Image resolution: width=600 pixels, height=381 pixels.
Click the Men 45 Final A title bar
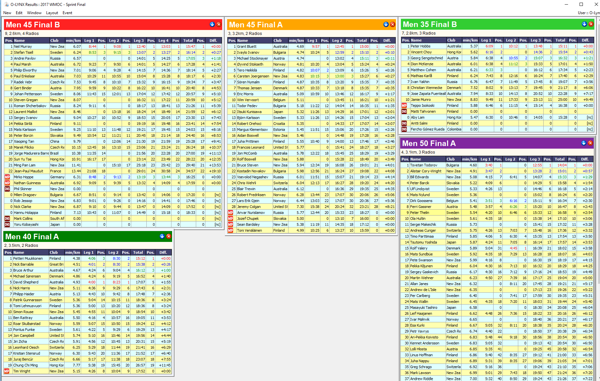point(311,24)
